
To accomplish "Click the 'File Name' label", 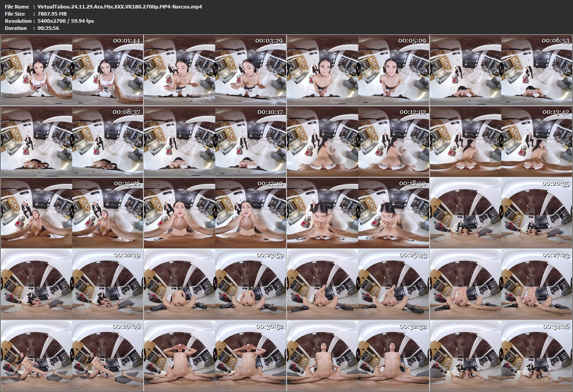I will (x=17, y=7).
